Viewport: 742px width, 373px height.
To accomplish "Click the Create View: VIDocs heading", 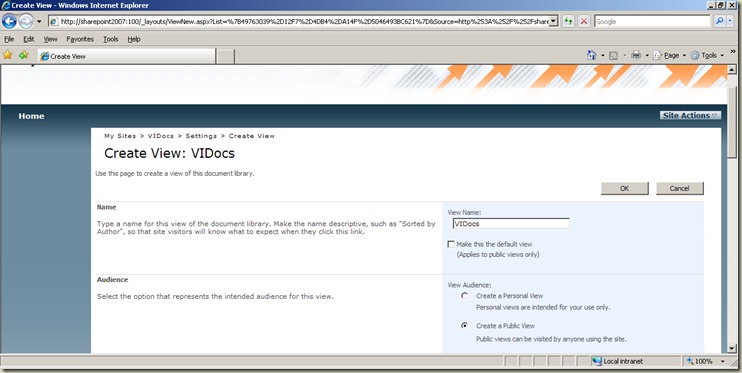I will coord(169,153).
